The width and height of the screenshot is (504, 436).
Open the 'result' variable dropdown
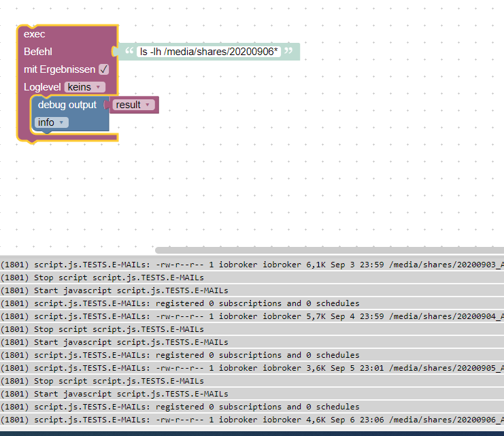click(133, 105)
